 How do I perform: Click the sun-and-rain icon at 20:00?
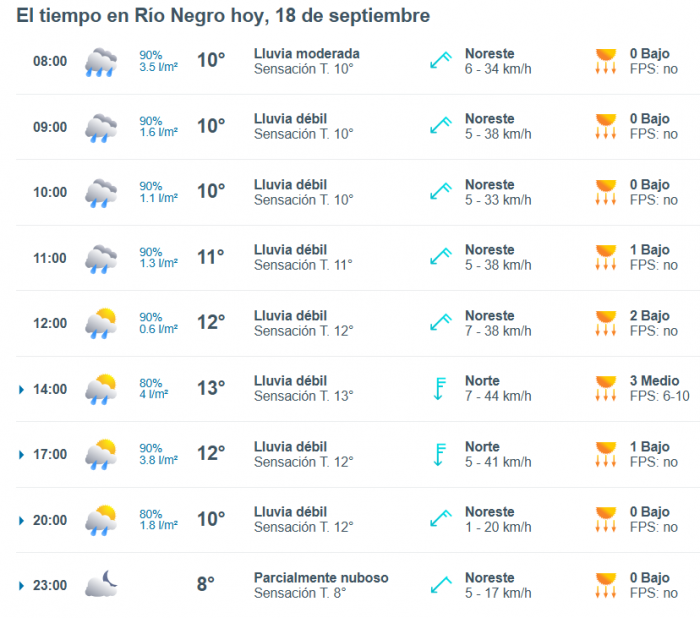pos(100,520)
